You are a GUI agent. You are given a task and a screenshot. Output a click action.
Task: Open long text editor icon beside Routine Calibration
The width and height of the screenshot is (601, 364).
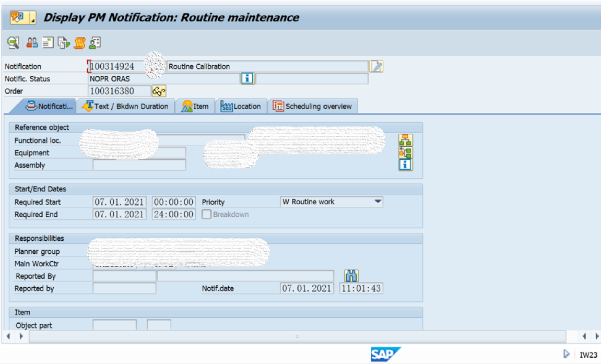pos(376,66)
